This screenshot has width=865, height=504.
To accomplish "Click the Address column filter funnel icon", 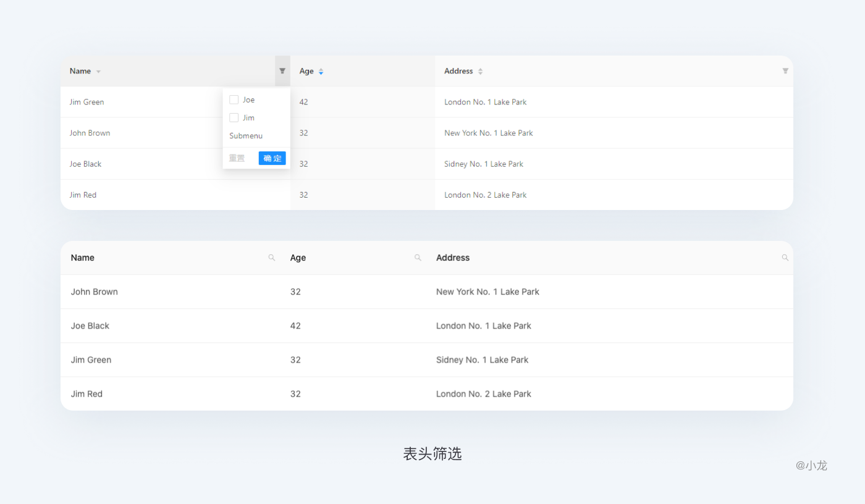I will tap(785, 71).
